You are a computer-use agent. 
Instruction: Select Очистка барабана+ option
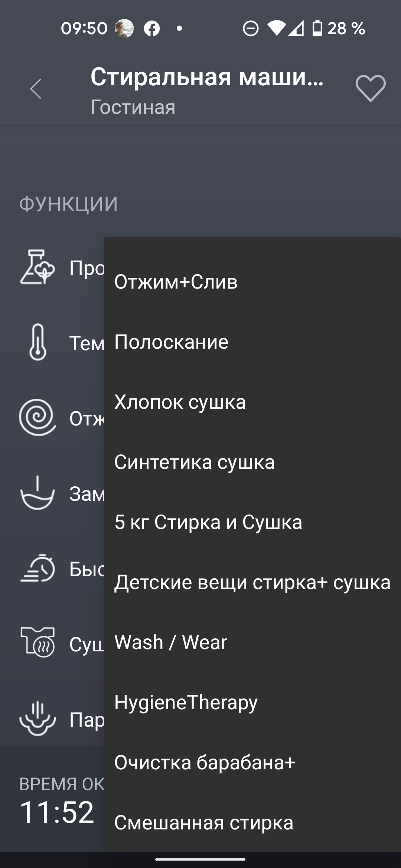[x=205, y=762]
